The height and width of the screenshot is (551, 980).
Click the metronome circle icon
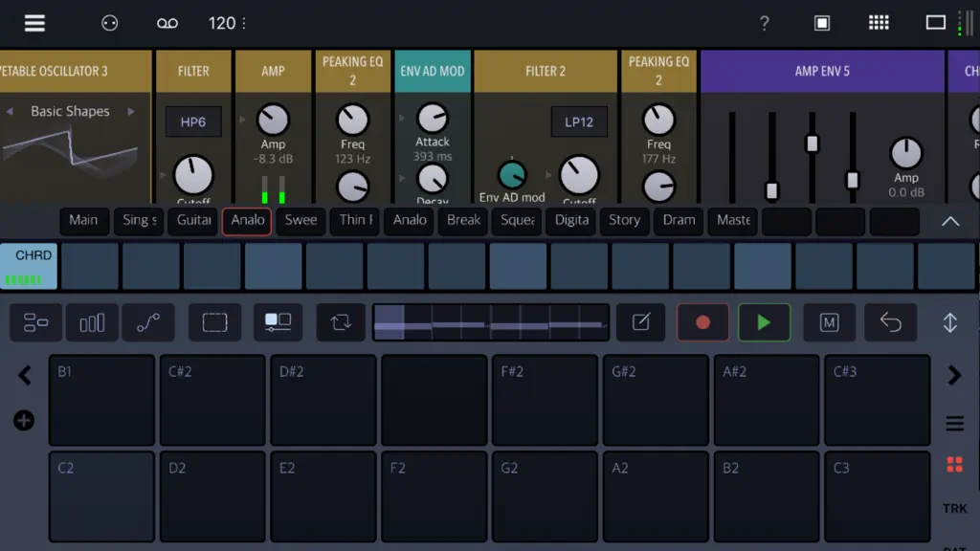[x=109, y=23]
